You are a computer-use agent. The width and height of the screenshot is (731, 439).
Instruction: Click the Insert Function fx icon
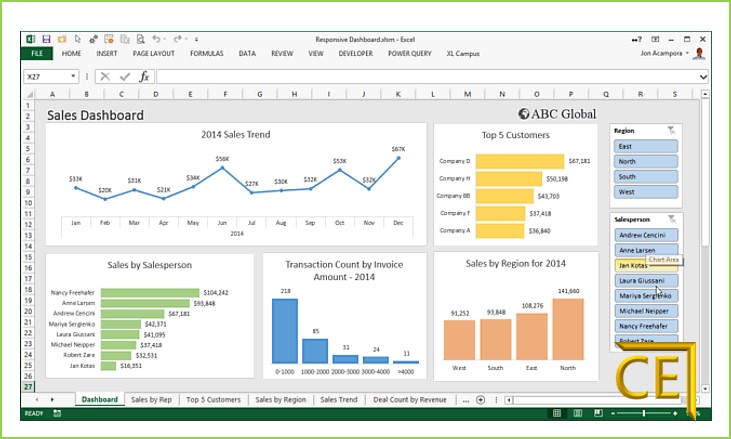[x=144, y=76]
